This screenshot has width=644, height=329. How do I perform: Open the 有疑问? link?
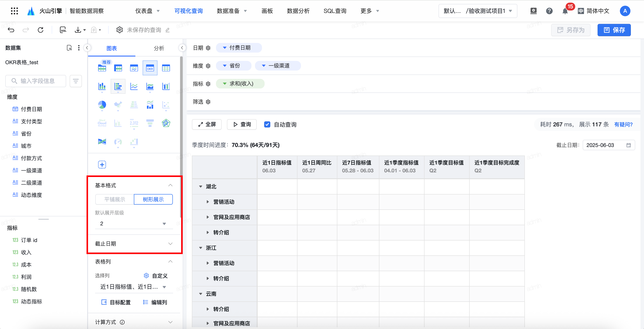point(623,124)
